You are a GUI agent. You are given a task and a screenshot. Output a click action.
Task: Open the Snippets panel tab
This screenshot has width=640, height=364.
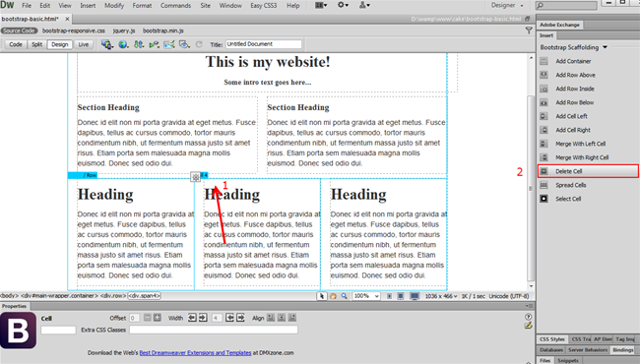pyautogui.click(x=568, y=360)
